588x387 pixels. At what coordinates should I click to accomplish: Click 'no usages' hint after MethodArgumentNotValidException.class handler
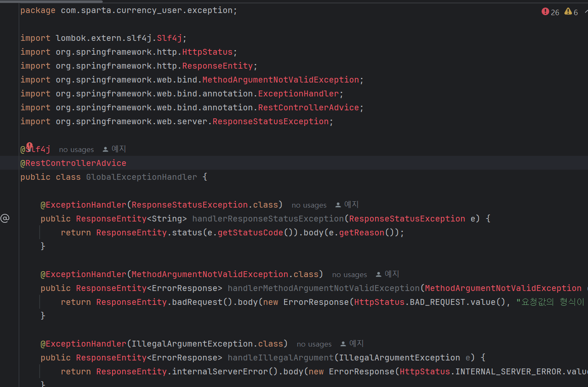pyautogui.click(x=349, y=275)
